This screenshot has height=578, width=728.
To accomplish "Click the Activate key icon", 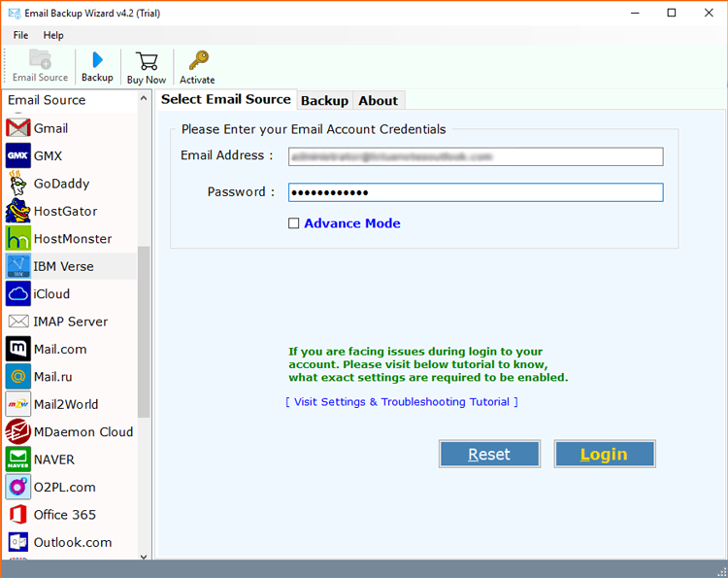I will 199,60.
